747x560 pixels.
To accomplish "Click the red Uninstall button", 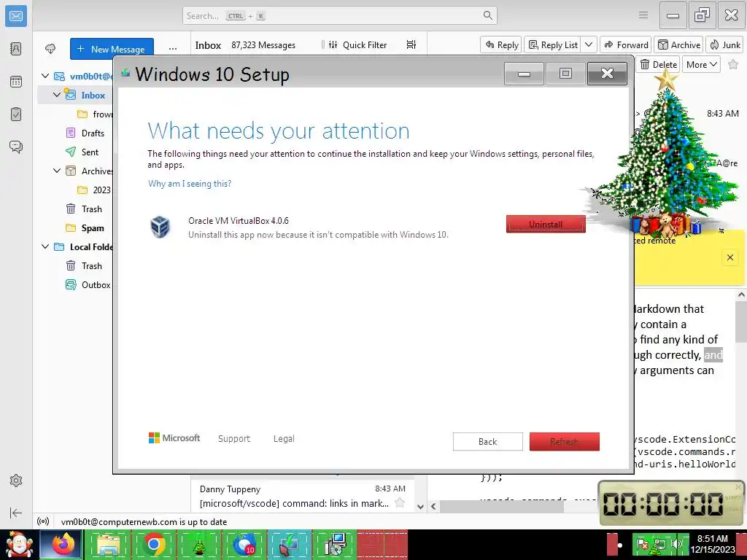I will [x=546, y=224].
